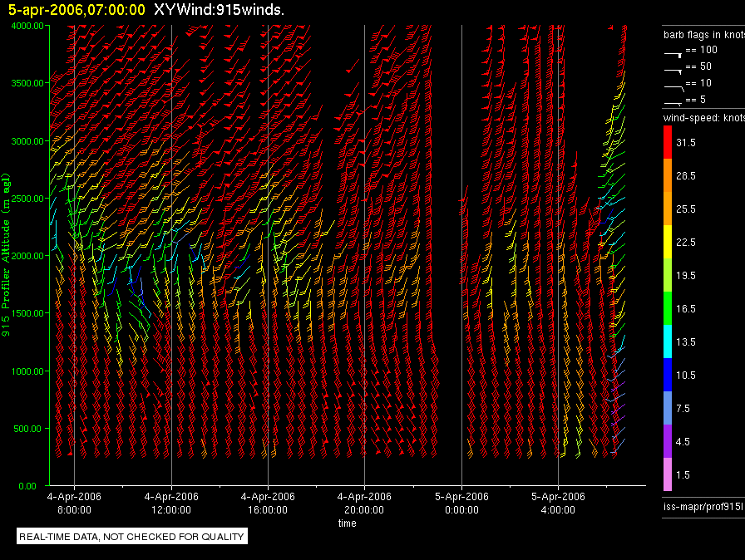
Task: Pick the yellow 22.5 knots color swatch
Action: tap(667, 242)
